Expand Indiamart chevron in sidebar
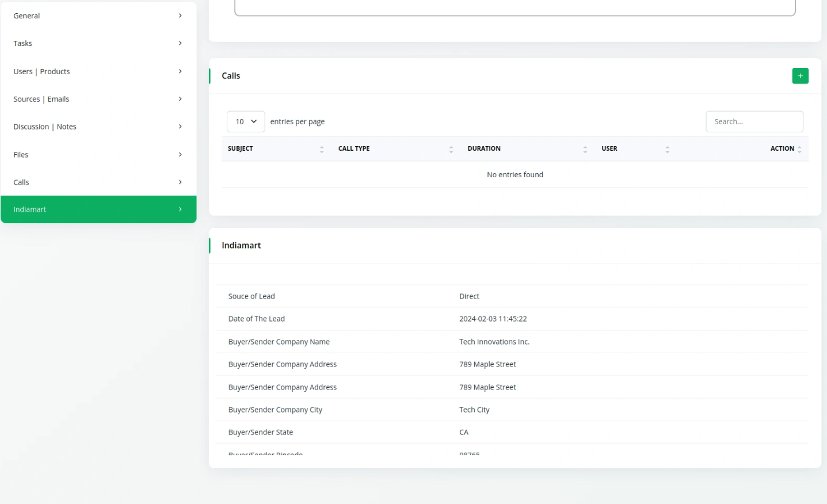Screen dimensions: 827x504 [180, 209]
